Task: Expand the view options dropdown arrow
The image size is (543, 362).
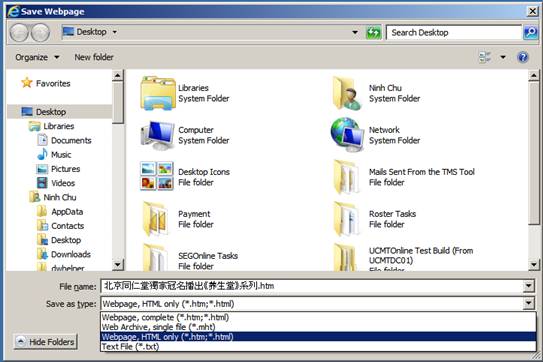Action: 503,57
